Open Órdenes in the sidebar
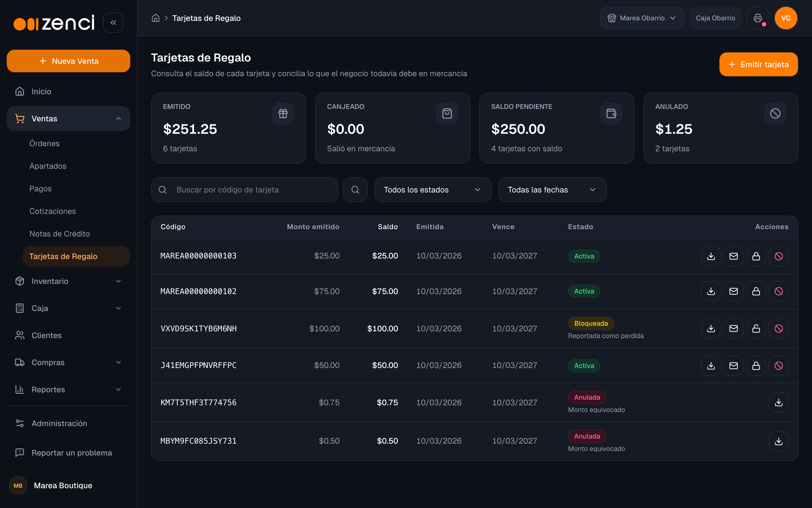This screenshot has width=812, height=508. (x=76, y=143)
